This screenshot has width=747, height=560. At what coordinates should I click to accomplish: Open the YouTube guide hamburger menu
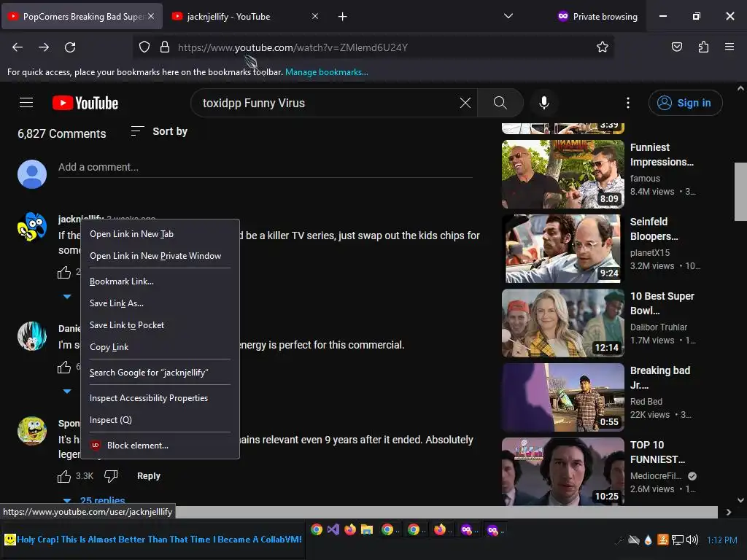(x=26, y=103)
